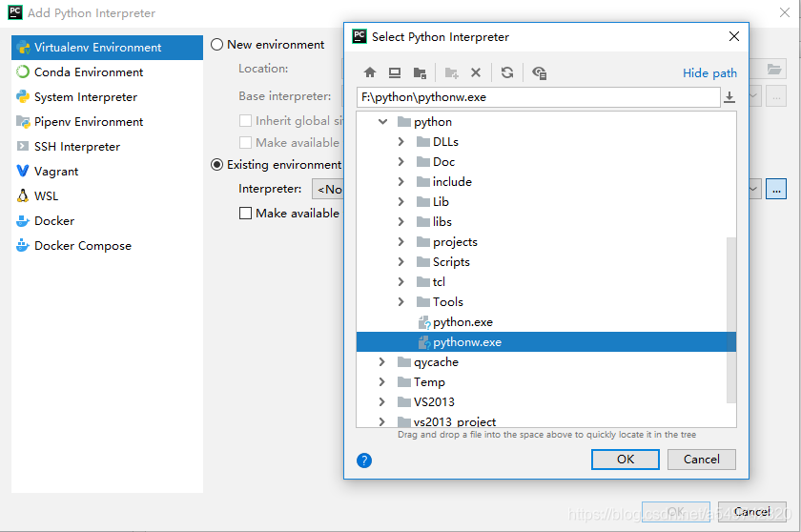
Task: Toggle Inherit global site-packages checkbox
Action: coord(245,120)
